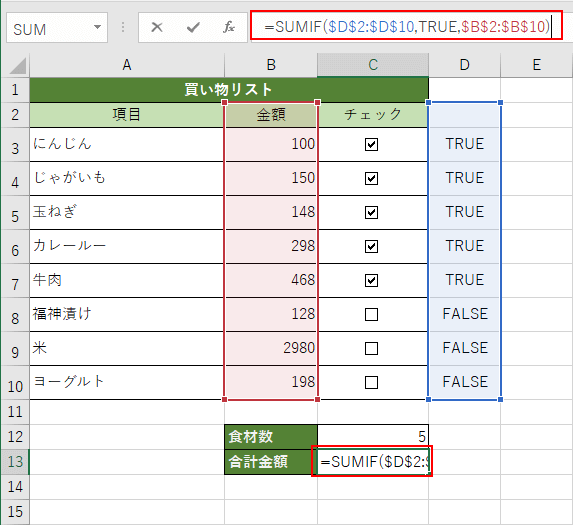Screen dimensions: 573x525
Task: Click the カレールー cell
Action: point(127,247)
